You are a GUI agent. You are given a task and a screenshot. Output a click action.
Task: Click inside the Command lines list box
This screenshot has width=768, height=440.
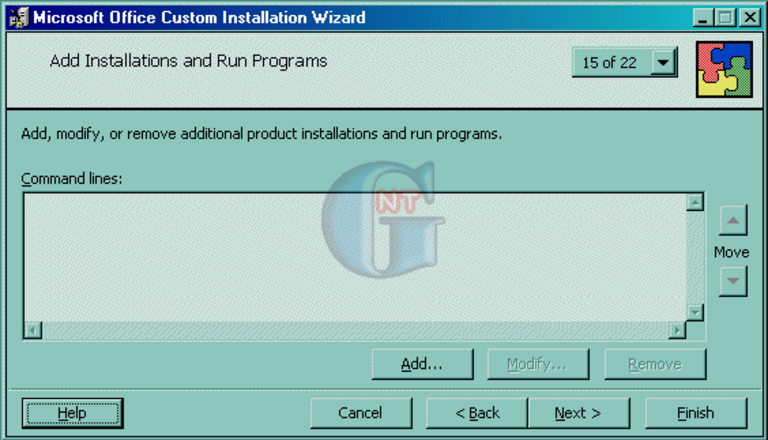[x=355, y=258]
